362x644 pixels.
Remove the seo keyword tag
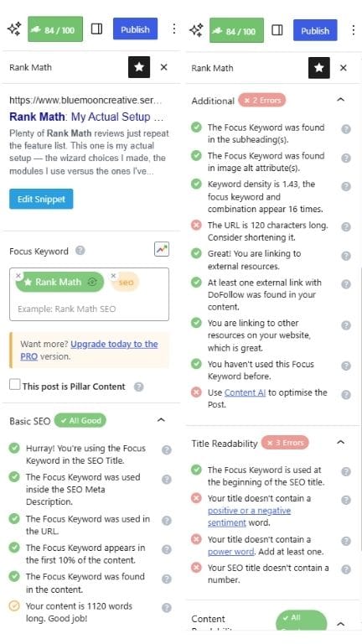tap(114, 276)
